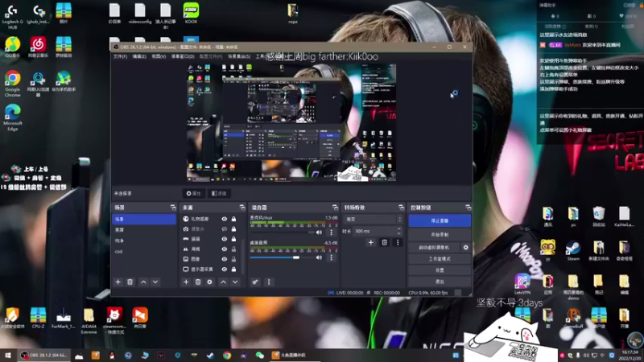This screenshot has width=644, height=362.
Task: Pop out the Audio Mixer dock
Action: [x=335, y=208]
